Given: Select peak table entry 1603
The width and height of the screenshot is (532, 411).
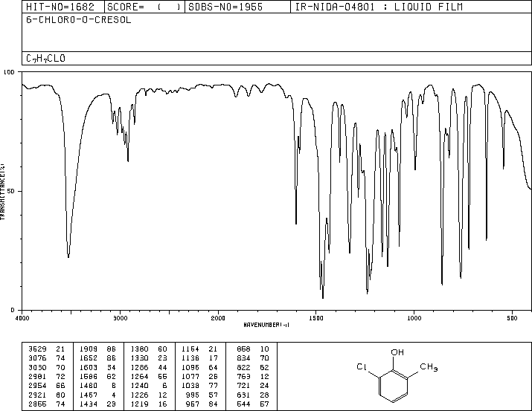Looking at the screenshot, I should coord(89,367).
